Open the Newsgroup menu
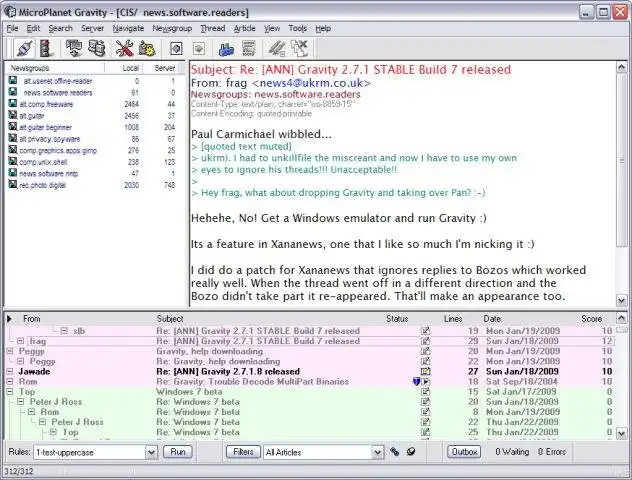The width and height of the screenshot is (632, 480). [x=172, y=28]
